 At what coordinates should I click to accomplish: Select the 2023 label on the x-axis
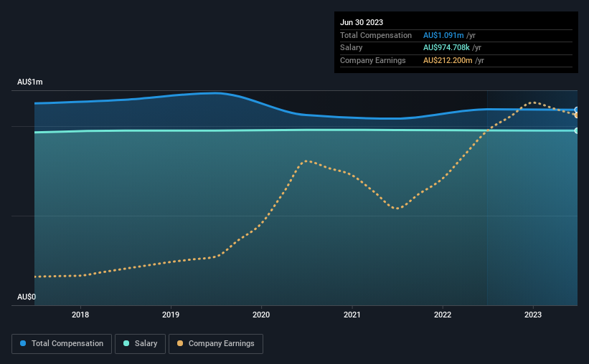click(533, 315)
